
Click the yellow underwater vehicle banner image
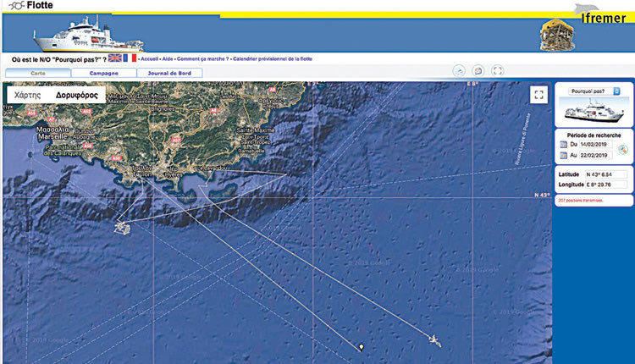click(x=557, y=35)
